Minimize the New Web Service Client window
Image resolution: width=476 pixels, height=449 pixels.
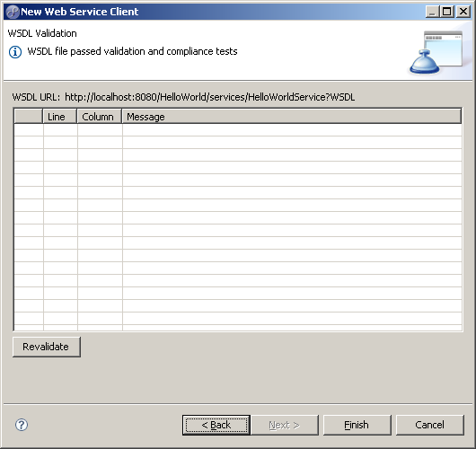click(432, 12)
